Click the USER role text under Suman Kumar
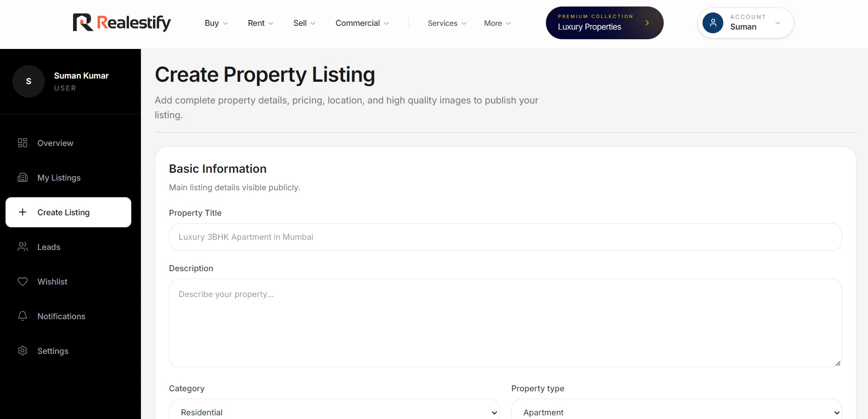 point(65,88)
